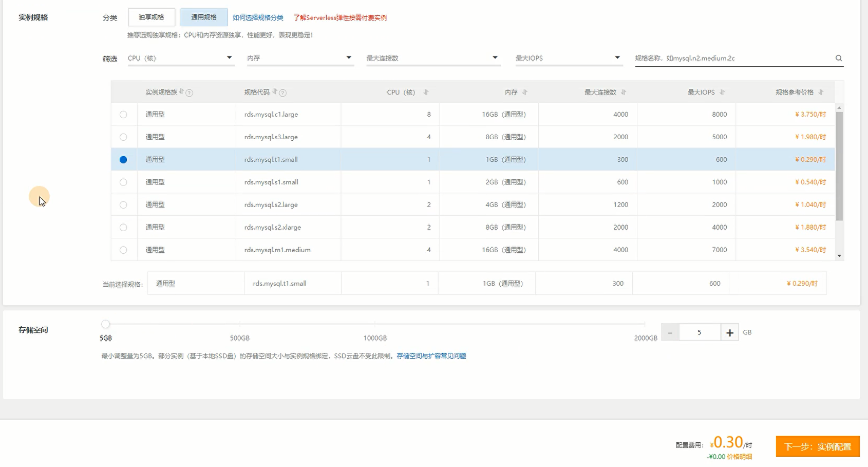Click 下一步：实例配置 button
868x467 pixels.
(818, 446)
